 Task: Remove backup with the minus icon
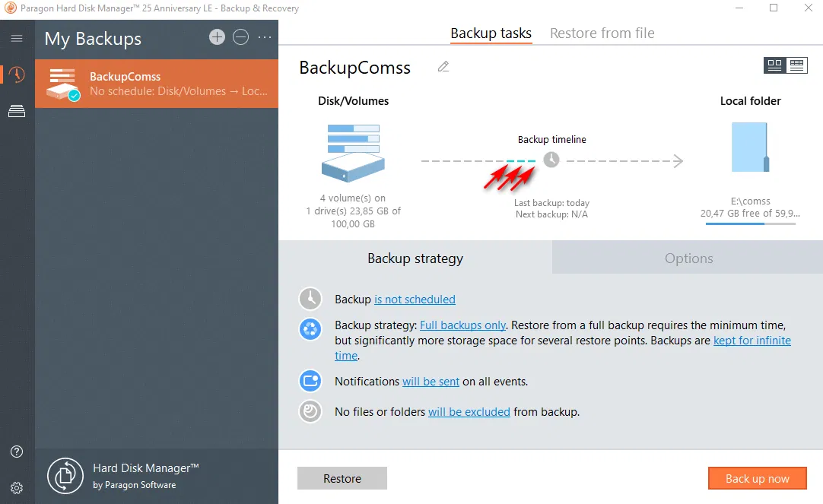click(241, 37)
